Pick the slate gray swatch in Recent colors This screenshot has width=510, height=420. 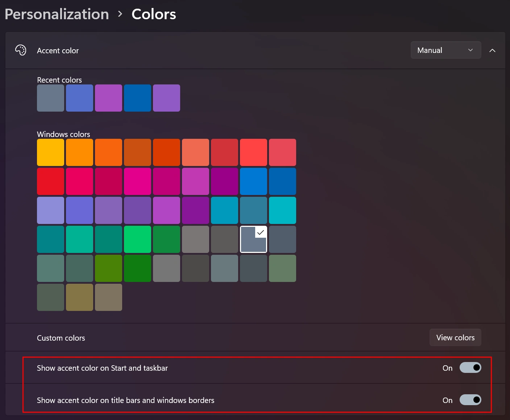(51, 98)
